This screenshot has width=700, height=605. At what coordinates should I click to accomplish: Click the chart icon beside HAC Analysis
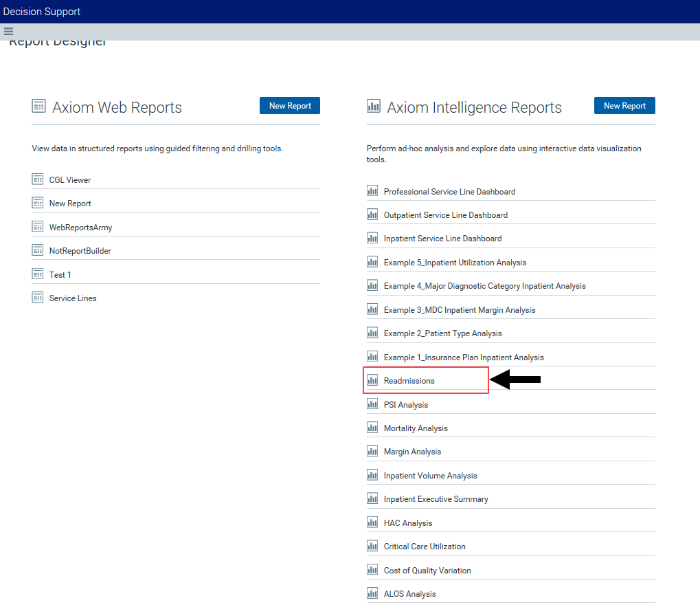pos(372,522)
